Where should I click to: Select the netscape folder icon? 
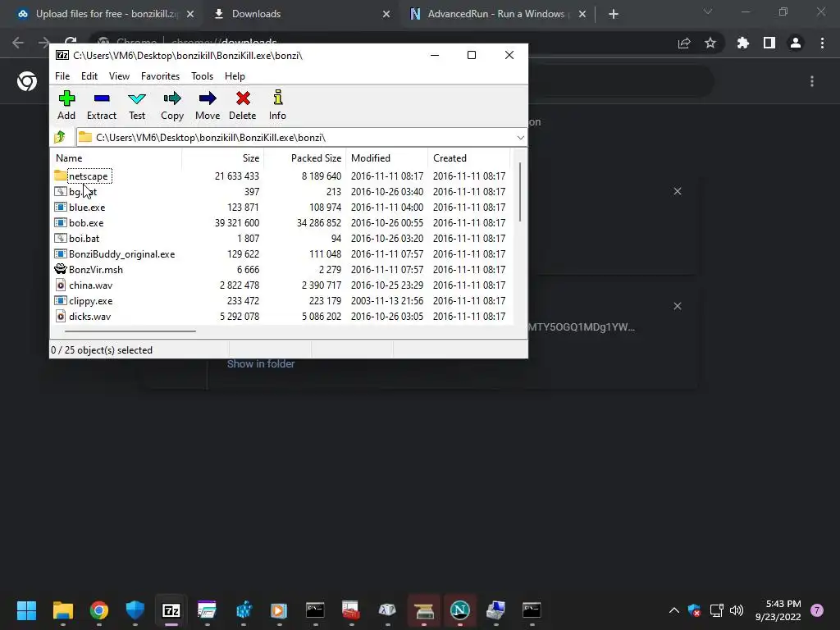click(x=60, y=176)
